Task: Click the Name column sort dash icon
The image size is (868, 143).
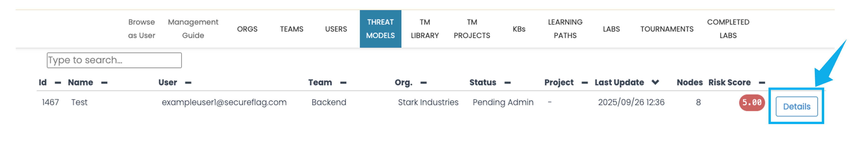Action: tap(104, 83)
